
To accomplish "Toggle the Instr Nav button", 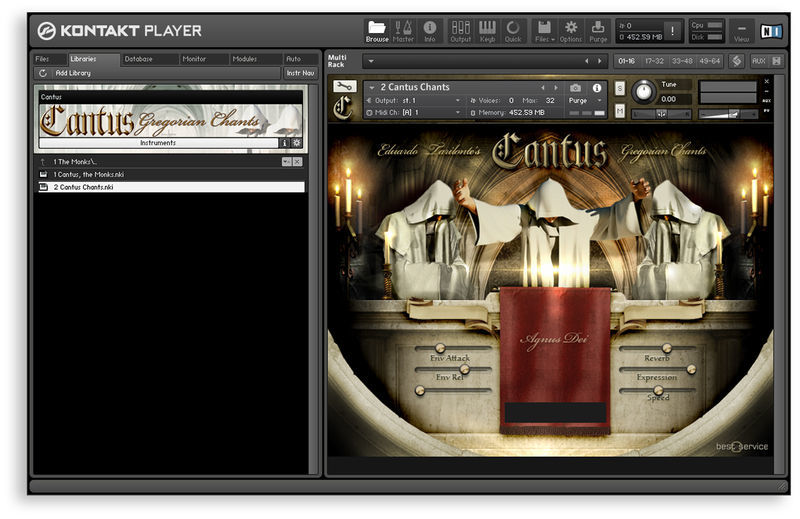I will pyautogui.click(x=300, y=73).
